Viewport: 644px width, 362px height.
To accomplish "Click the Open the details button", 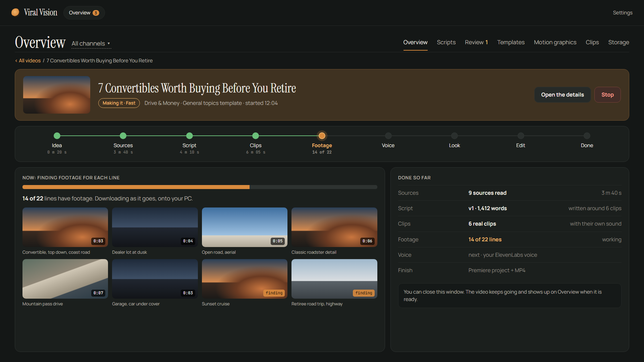I will pos(562,95).
